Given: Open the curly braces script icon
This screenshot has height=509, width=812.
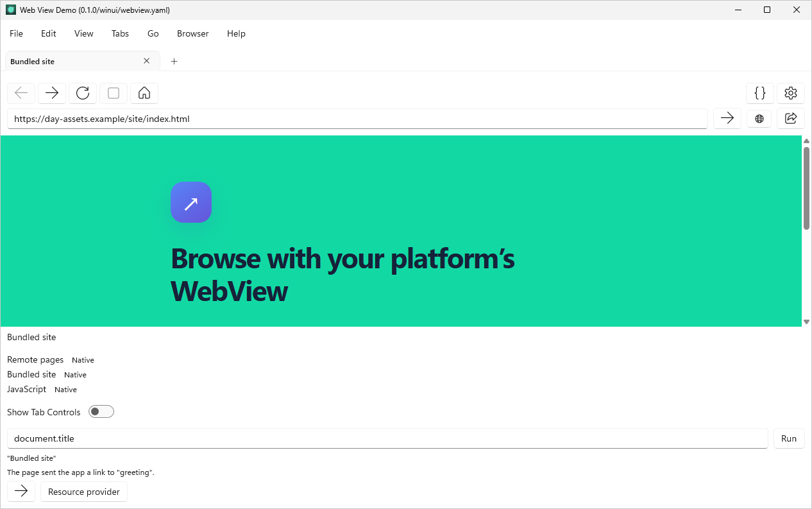Looking at the screenshot, I should click(x=760, y=93).
